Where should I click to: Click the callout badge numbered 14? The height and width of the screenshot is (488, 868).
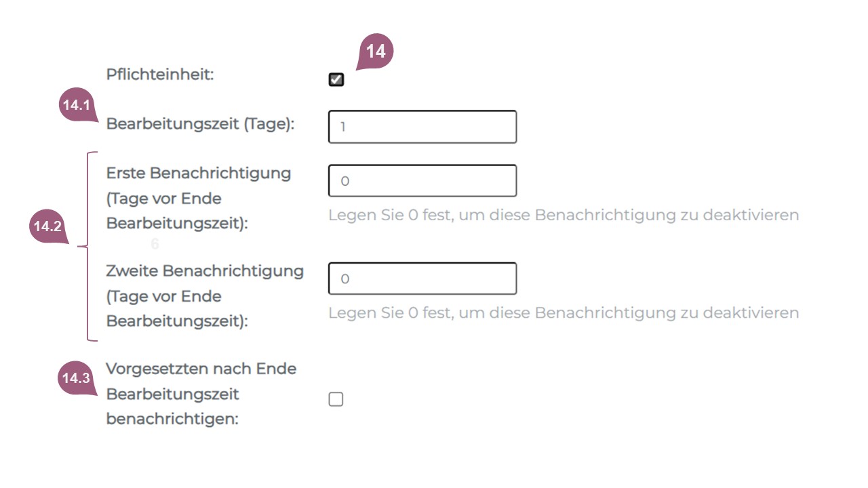pyautogui.click(x=375, y=52)
